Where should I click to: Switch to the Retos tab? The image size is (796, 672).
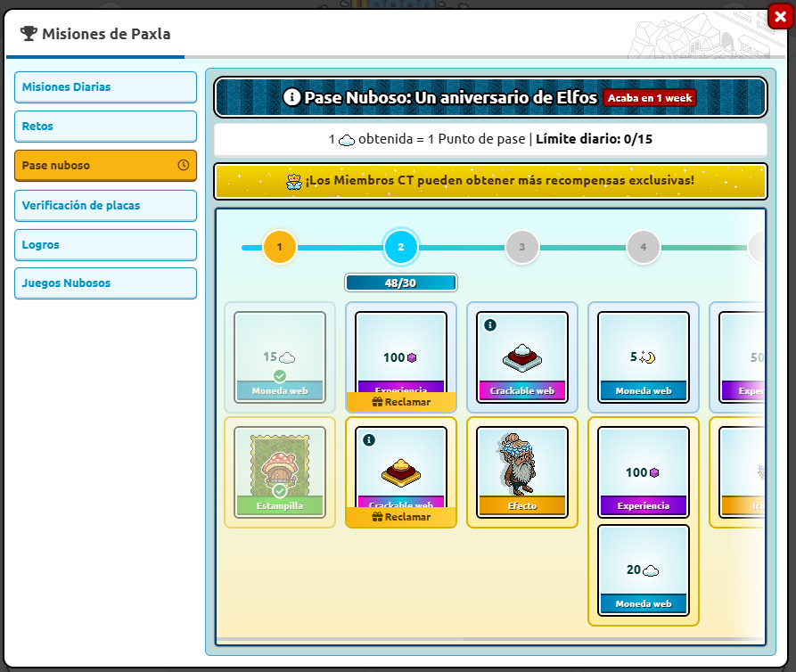coord(105,127)
